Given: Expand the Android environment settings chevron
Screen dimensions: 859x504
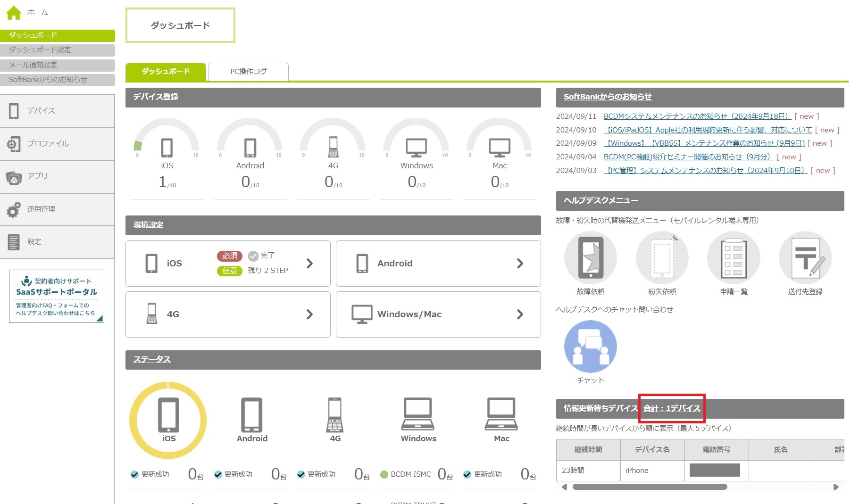Looking at the screenshot, I should pyautogui.click(x=520, y=264).
